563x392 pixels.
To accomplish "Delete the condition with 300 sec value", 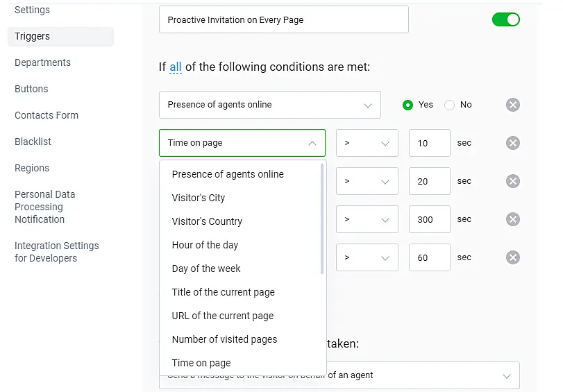I will (512, 219).
